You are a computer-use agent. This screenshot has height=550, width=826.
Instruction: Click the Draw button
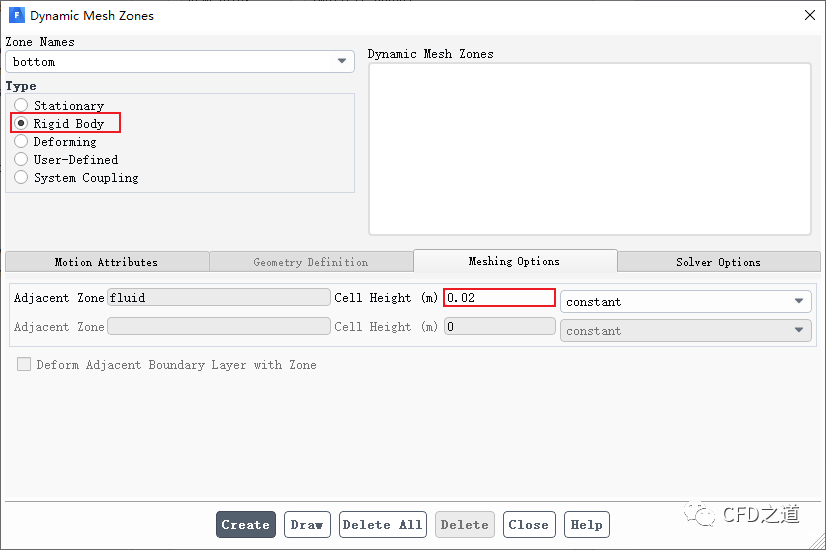pyautogui.click(x=307, y=524)
